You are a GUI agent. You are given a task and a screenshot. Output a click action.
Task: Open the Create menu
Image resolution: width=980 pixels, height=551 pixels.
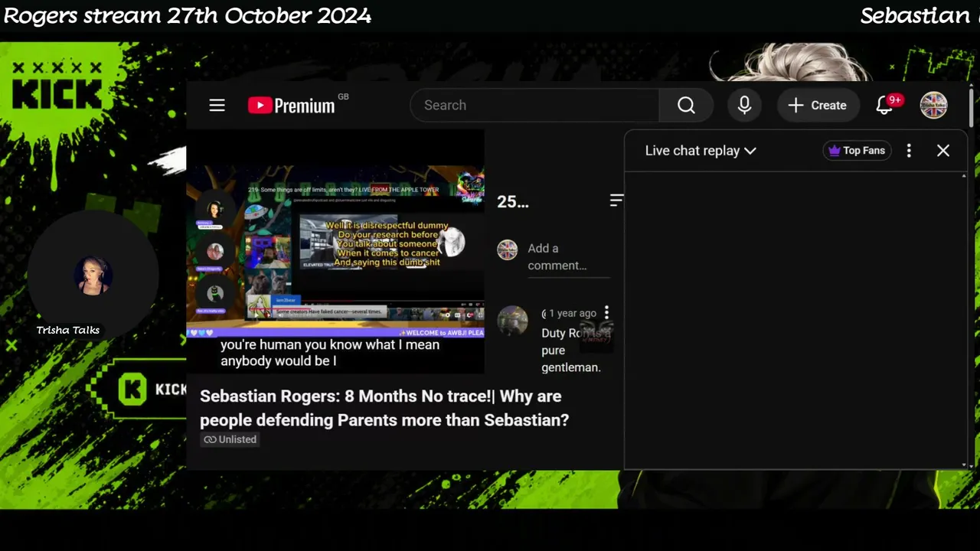click(x=818, y=106)
